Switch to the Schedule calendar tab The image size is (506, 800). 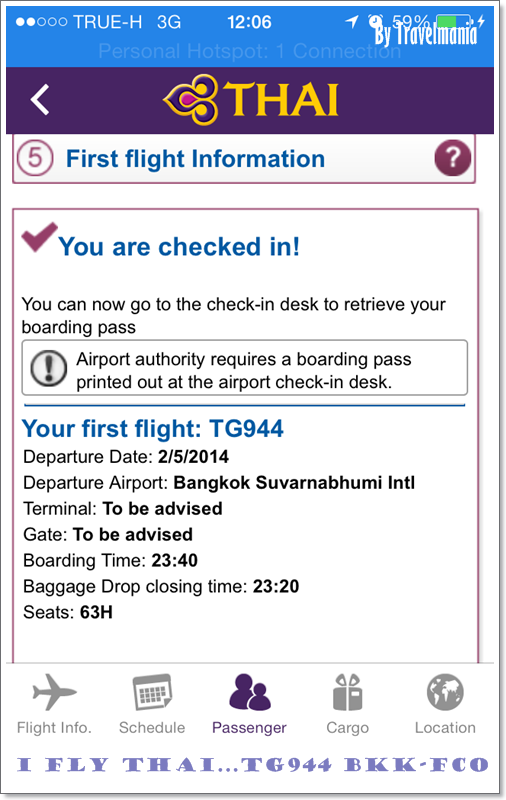pyautogui.click(x=152, y=704)
